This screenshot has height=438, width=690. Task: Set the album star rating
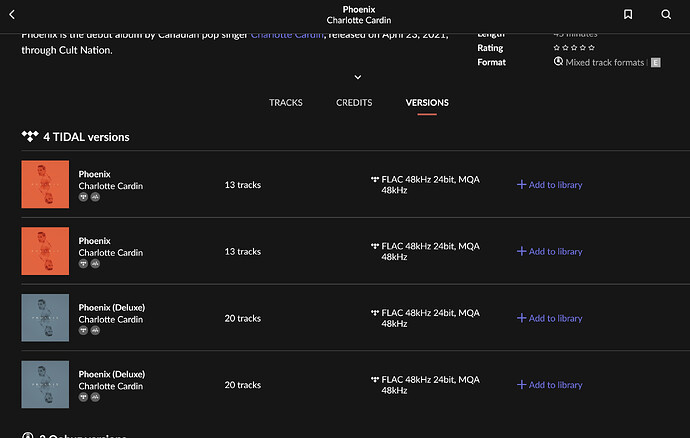[x=574, y=47]
